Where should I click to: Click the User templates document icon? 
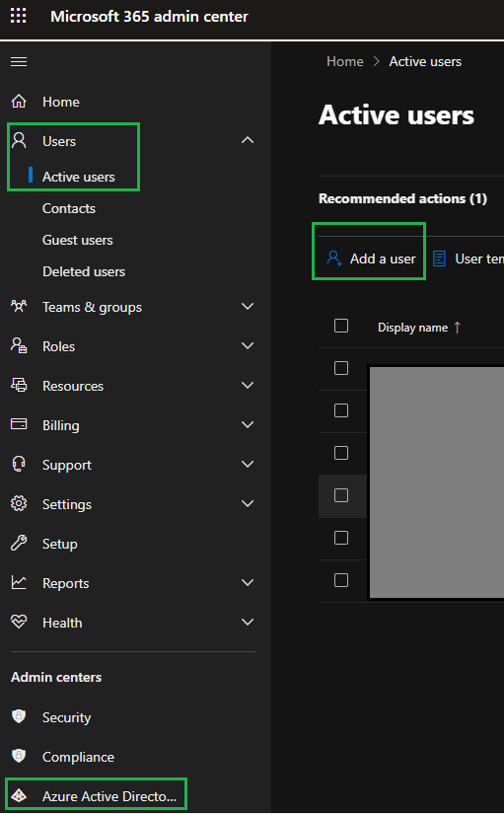pos(439,258)
